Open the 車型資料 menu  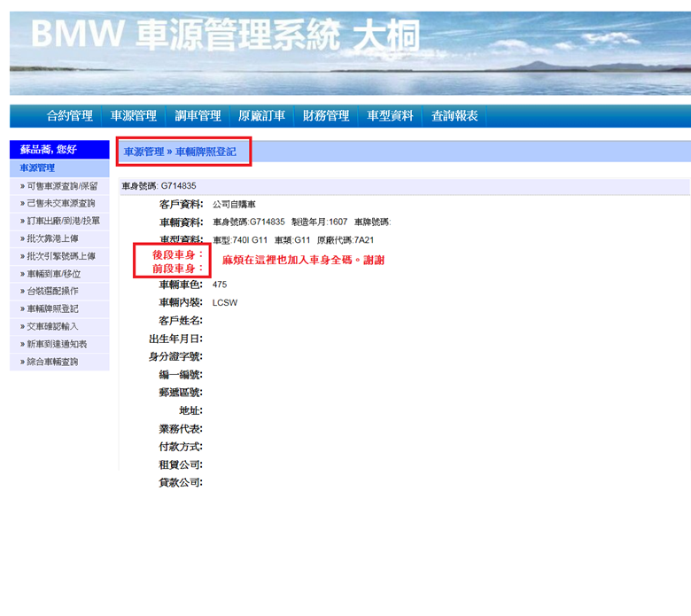[390, 116]
